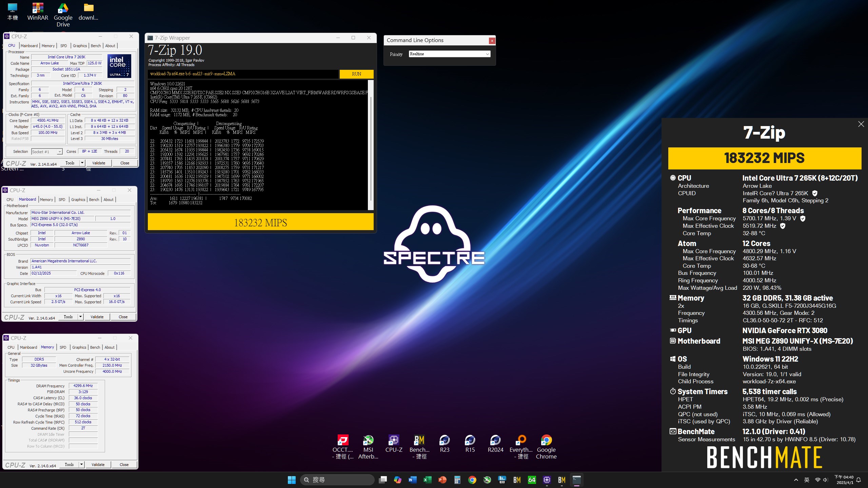Open the Wi-Fi network tray icon
The image size is (868, 488).
point(817,480)
